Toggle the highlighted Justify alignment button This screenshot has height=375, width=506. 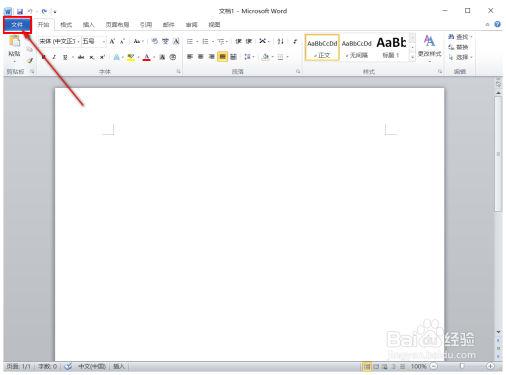point(222,57)
